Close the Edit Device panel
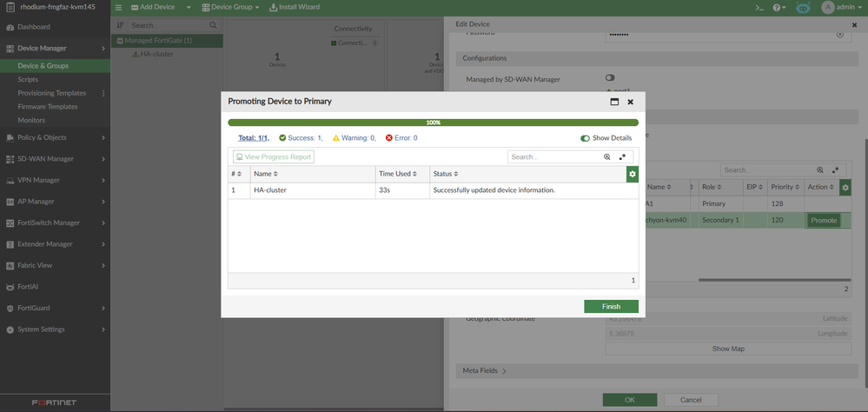 (854, 25)
